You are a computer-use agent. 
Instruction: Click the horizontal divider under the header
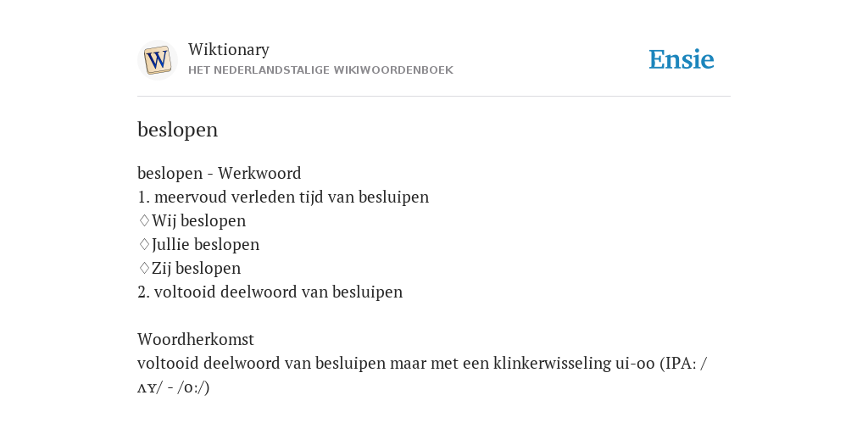434,97
